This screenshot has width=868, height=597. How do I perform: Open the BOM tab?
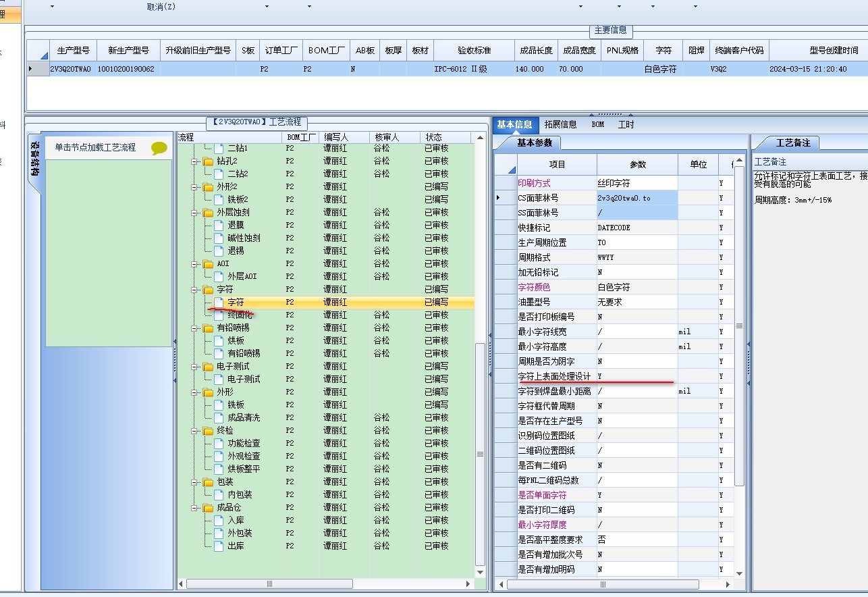tap(598, 124)
